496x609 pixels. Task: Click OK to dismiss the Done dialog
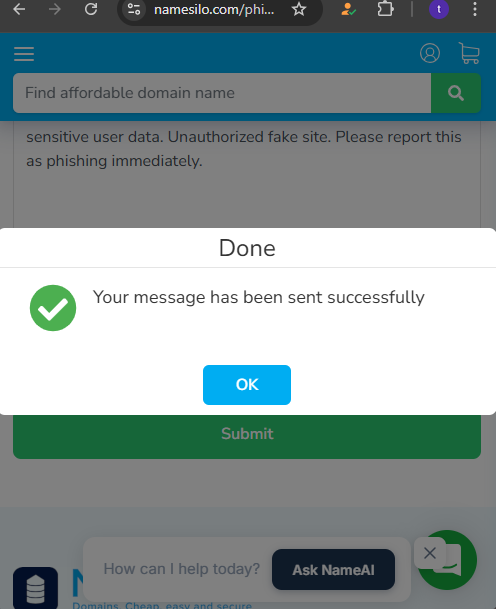(x=247, y=385)
